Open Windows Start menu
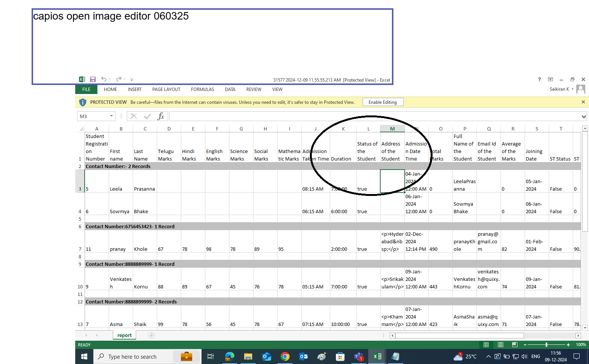 (84, 356)
